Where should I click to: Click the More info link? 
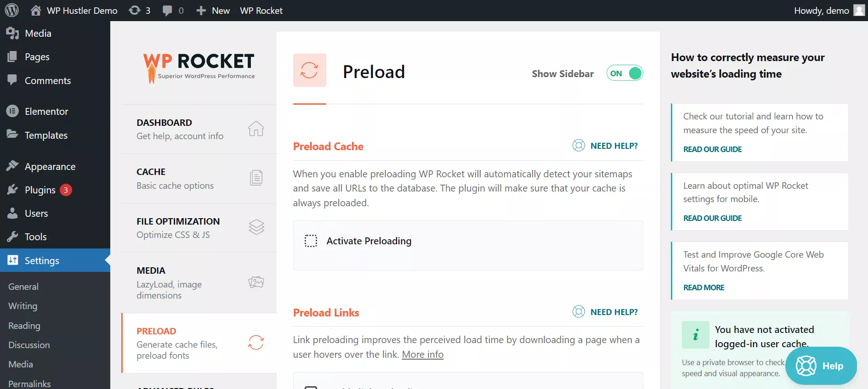coord(422,354)
